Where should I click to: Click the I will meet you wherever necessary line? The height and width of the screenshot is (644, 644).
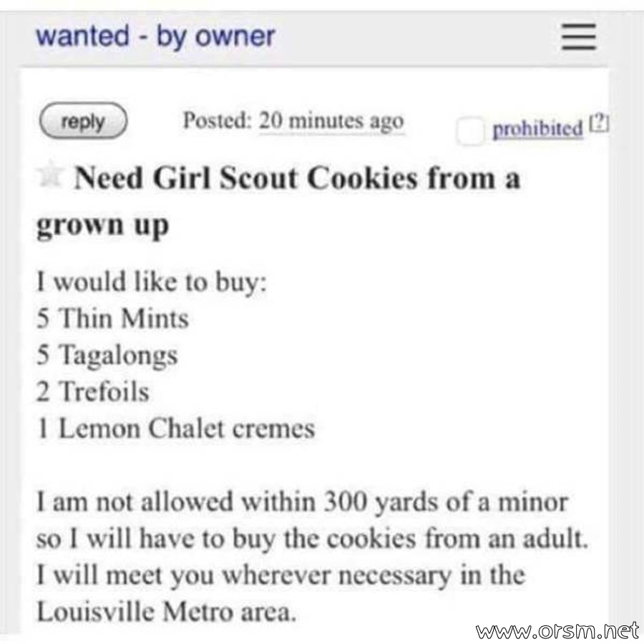pyautogui.click(x=281, y=576)
